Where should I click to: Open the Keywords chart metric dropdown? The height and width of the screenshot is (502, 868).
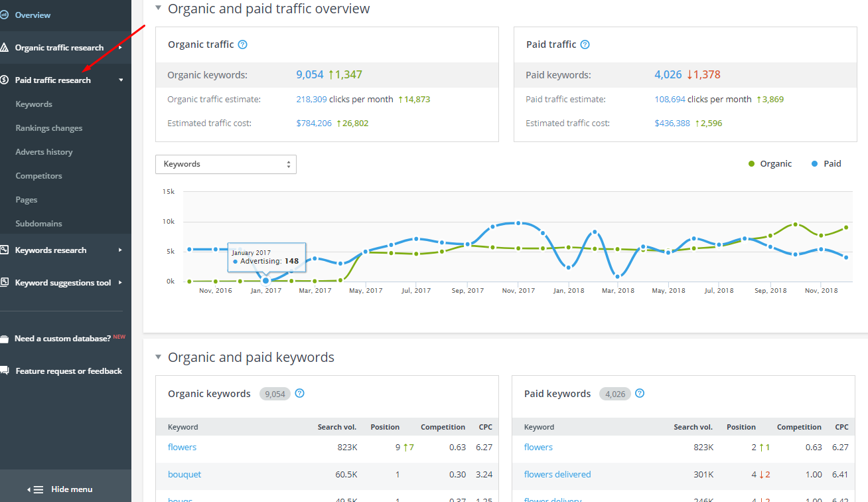pyautogui.click(x=226, y=164)
